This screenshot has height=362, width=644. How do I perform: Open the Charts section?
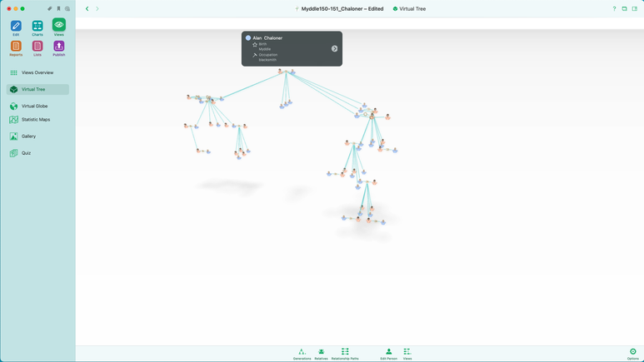(37, 27)
